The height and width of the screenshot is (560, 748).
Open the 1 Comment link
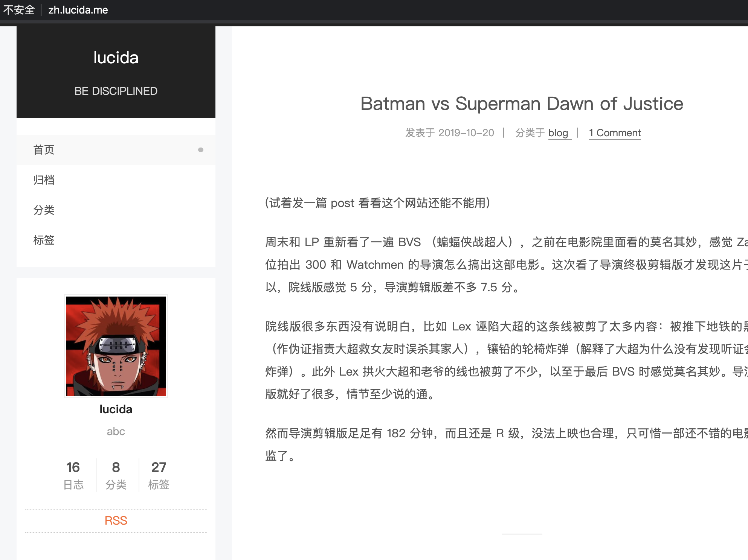point(615,133)
